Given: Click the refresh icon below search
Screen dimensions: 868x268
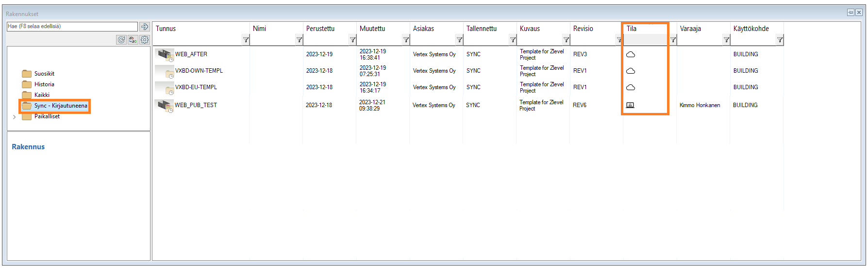Looking at the screenshot, I should tap(121, 40).
